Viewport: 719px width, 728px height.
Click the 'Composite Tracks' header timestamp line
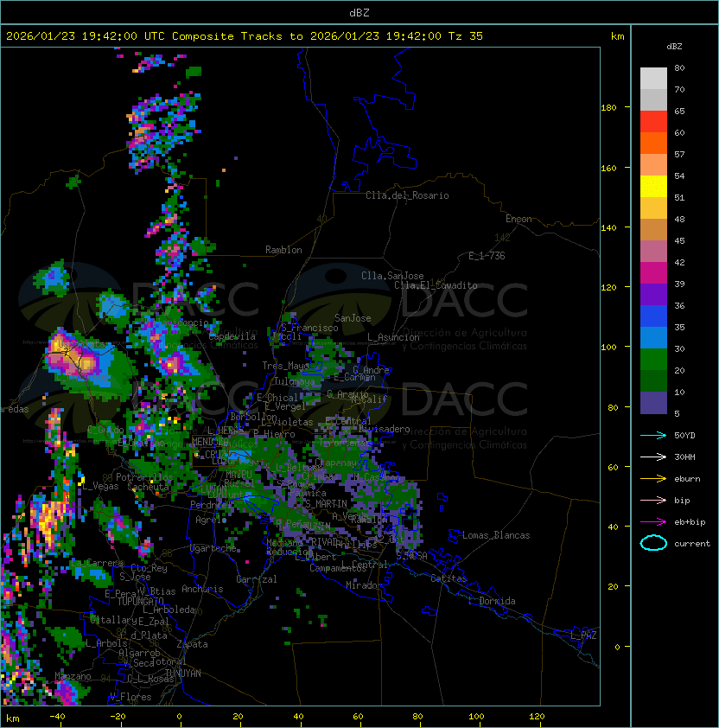(245, 36)
